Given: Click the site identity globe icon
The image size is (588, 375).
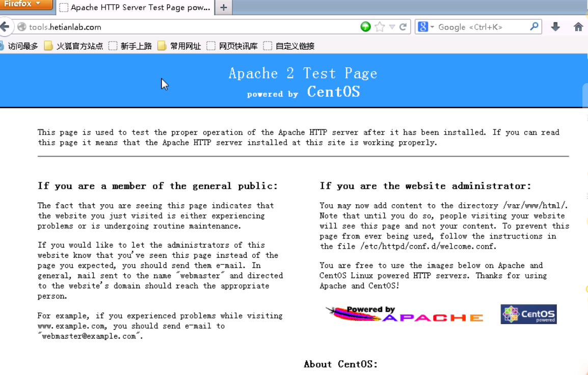Looking at the screenshot, I should point(22,27).
